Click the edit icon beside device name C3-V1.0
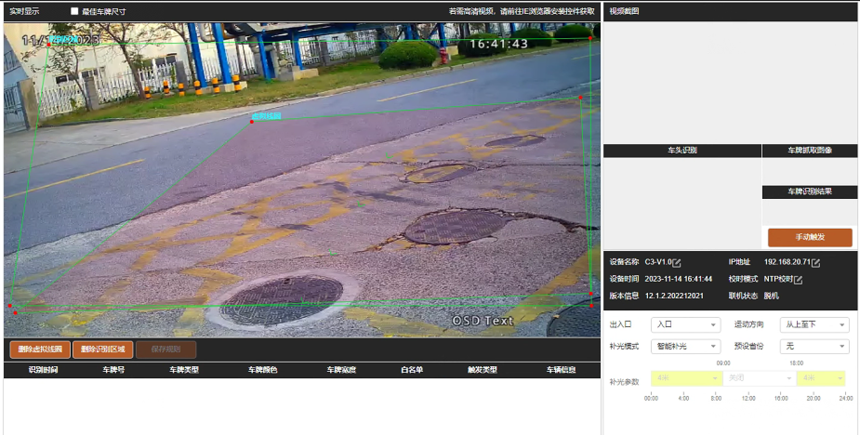860x435 pixels. click(x=677, y=262)
